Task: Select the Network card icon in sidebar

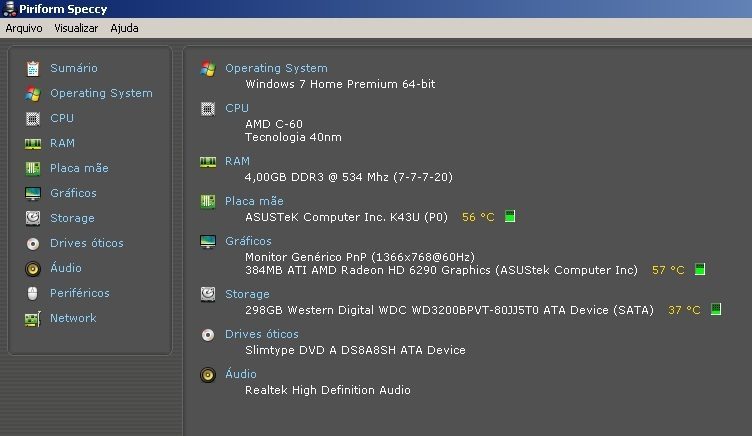Action: 33,319
